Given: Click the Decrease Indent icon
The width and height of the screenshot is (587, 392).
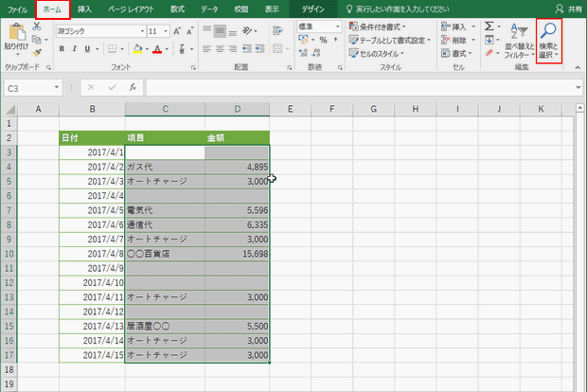Looking at the screenshot, I should [247, 48].
